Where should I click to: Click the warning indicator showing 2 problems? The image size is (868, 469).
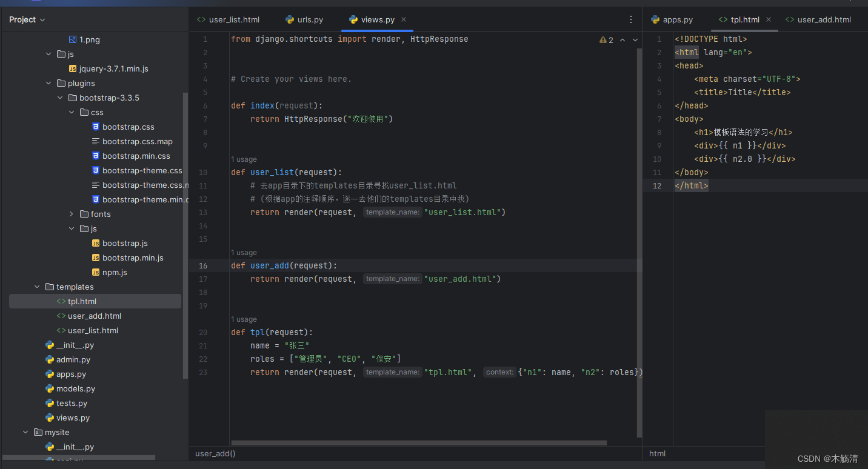606,40
